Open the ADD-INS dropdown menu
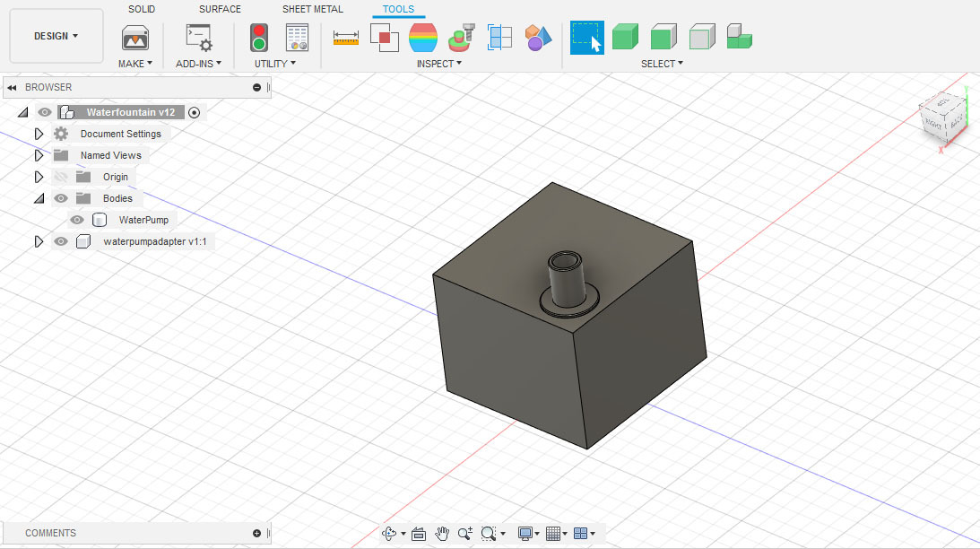The image size is (980, 549). pos(199,64)
